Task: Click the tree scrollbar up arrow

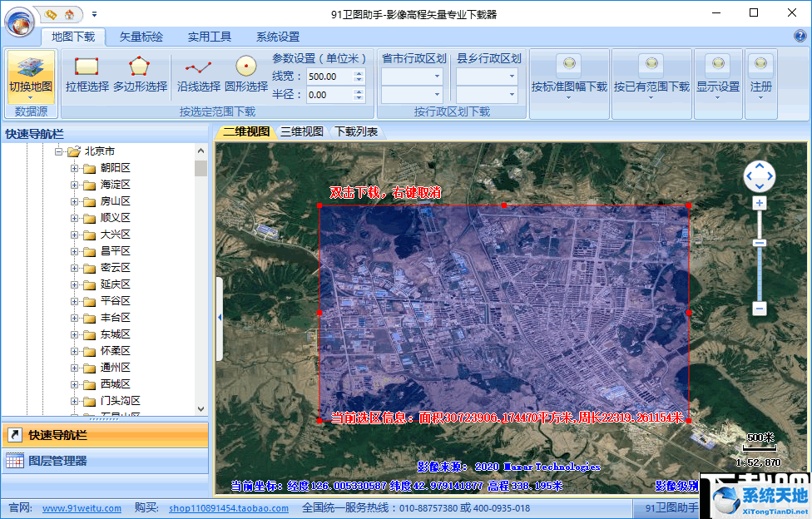Action: tap(201, 151)
